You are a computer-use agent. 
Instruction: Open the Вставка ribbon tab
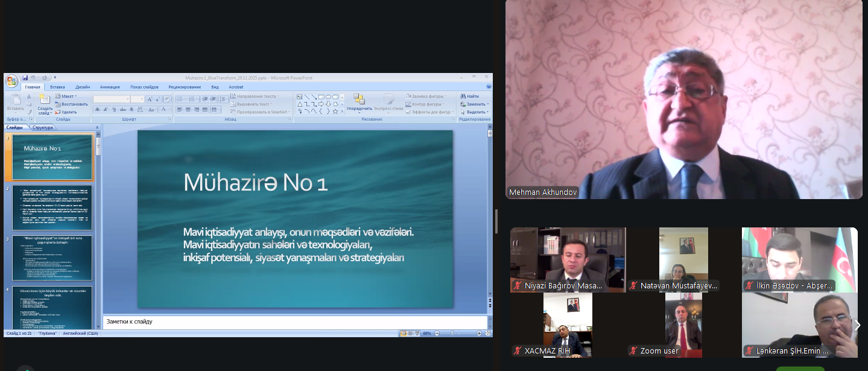[57, 87]
